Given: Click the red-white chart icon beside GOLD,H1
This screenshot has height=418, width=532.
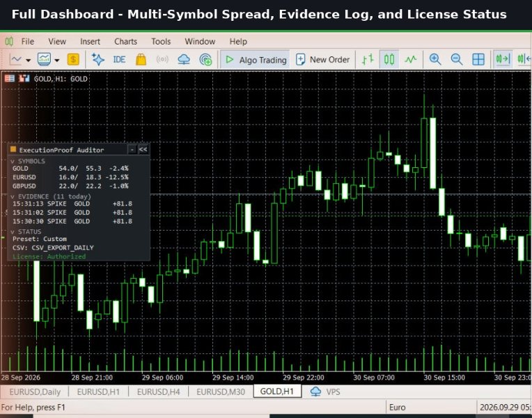Looking at the screenshot, I should 24,79.
